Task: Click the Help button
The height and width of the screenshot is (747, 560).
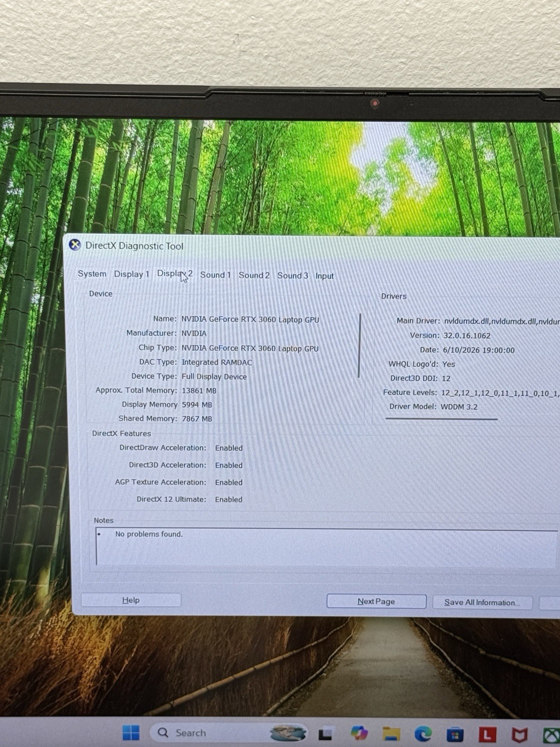Action: point(131,600)
